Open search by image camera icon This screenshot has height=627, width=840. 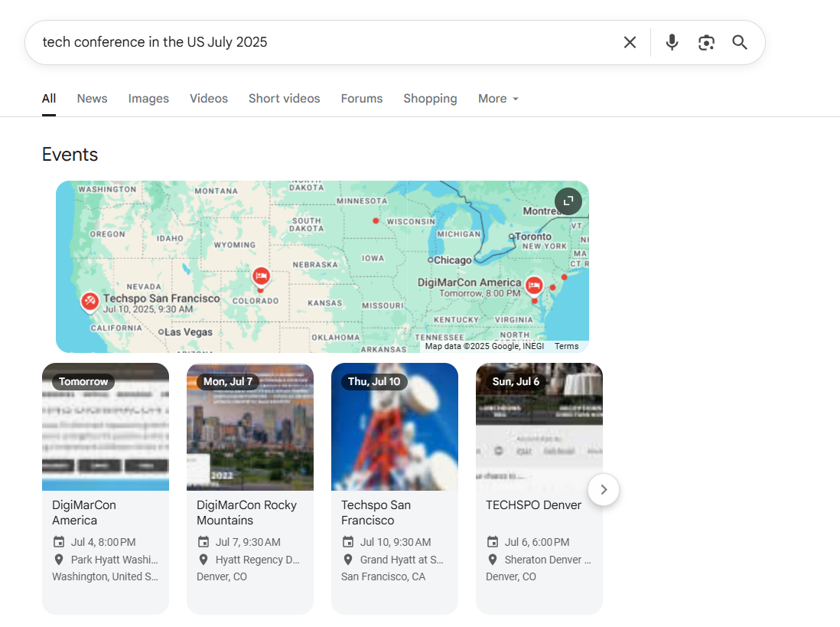(x=706, y=42)
